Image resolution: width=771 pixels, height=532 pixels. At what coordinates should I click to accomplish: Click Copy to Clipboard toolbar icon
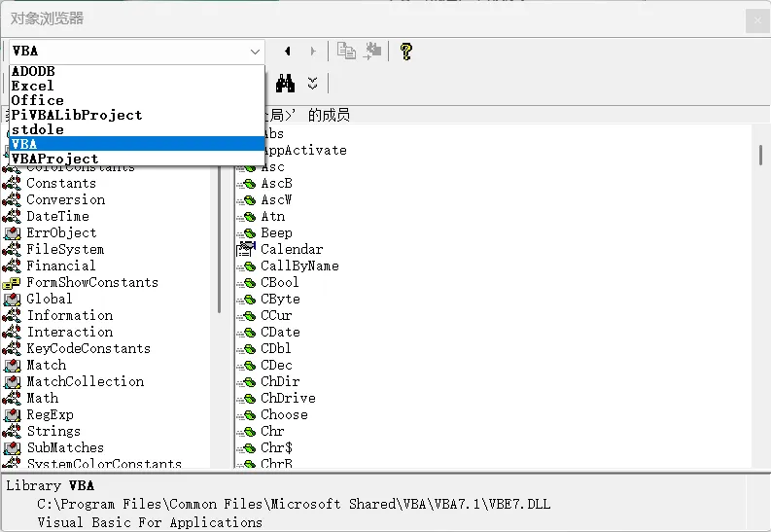click(x=346, y=51)
